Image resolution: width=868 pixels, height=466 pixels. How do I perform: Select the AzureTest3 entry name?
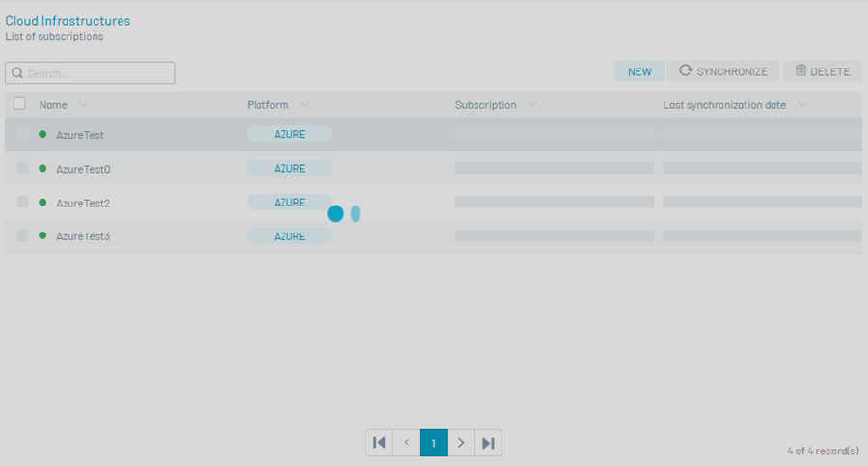[x=83, y=236]
